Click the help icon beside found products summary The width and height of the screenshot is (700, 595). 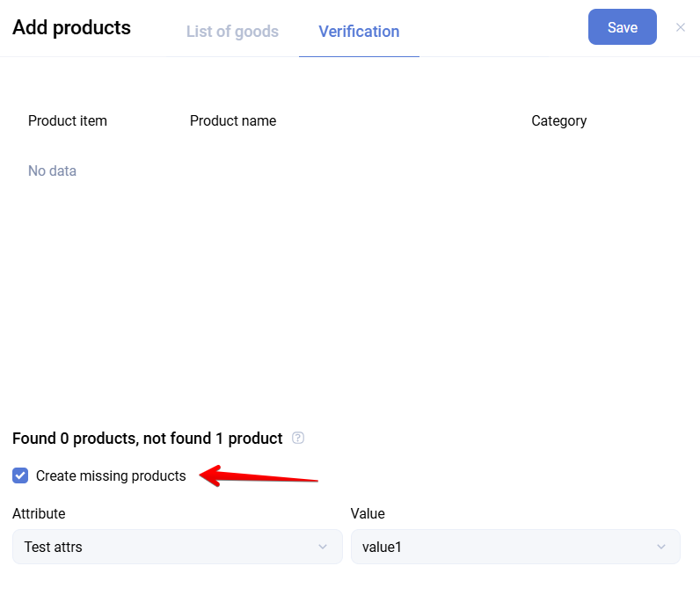coord(298,438)
